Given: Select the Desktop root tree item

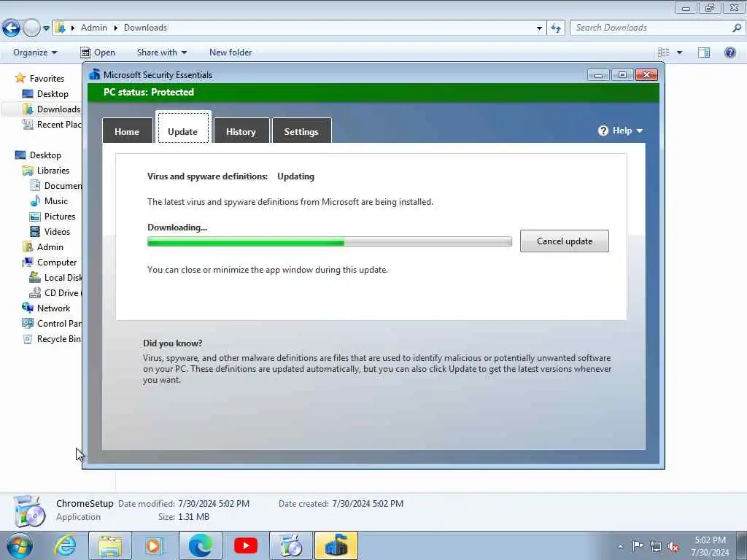Looking at the screenshot, I should (39, 155).
